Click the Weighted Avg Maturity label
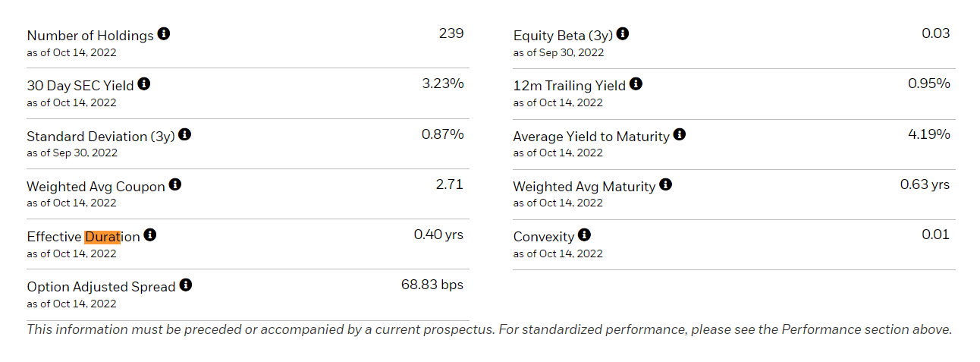This screenshot has height=362, width=980. pos(584,186)
